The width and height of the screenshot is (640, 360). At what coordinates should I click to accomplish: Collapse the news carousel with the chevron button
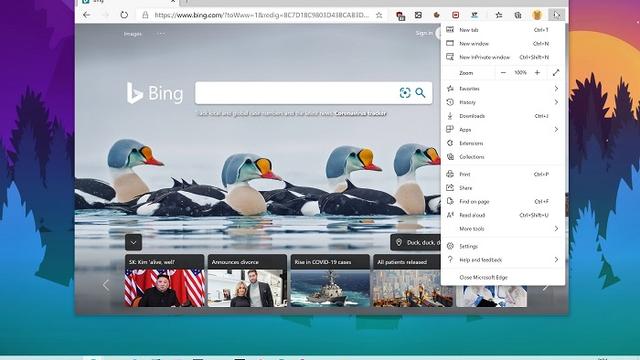133,242
